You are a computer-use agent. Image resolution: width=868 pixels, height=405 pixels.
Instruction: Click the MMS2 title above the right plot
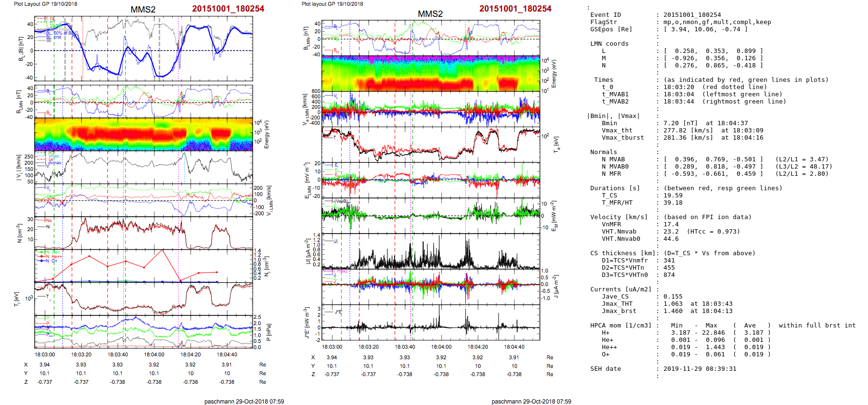(x=430, y=14)
